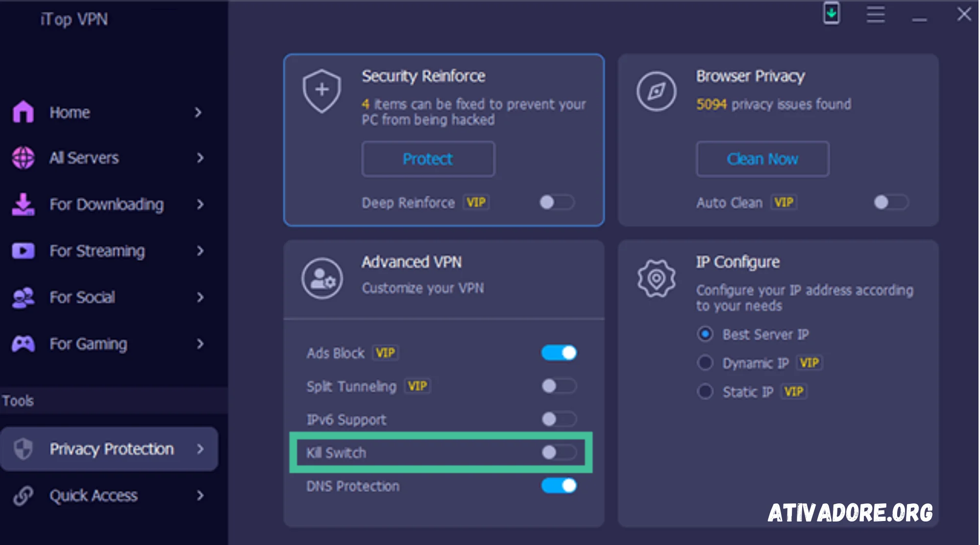This screenshot has height=545, width=980.
Task: Expand the For Gaming chevron arrow
Action: tap(199, 344)
